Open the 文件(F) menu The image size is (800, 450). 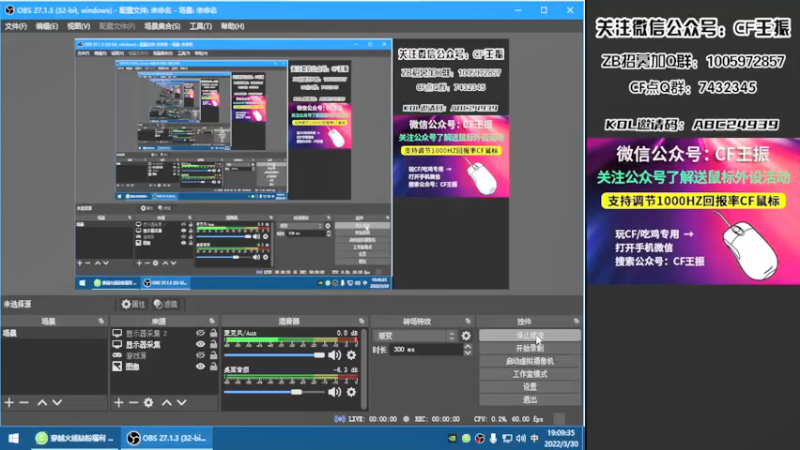pos(16,26)
